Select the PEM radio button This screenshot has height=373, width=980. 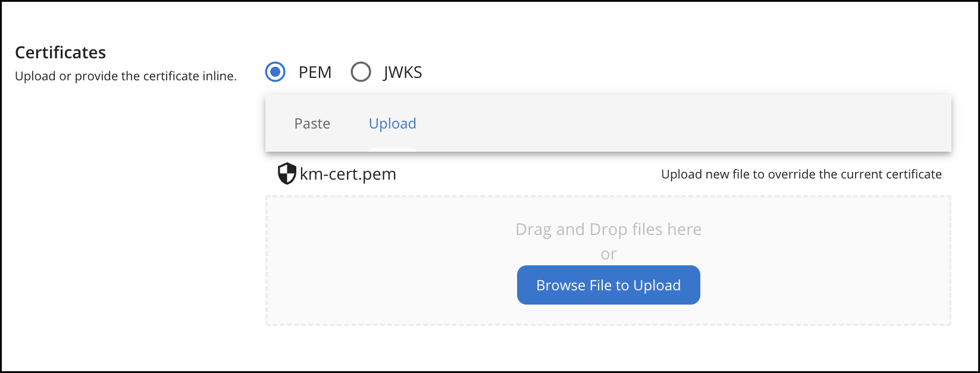click(275, 72)
